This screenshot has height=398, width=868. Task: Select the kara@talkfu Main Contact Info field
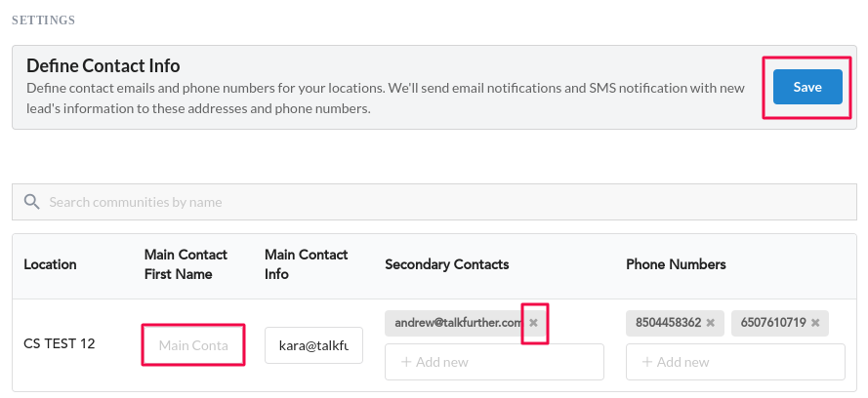point(313,345)
